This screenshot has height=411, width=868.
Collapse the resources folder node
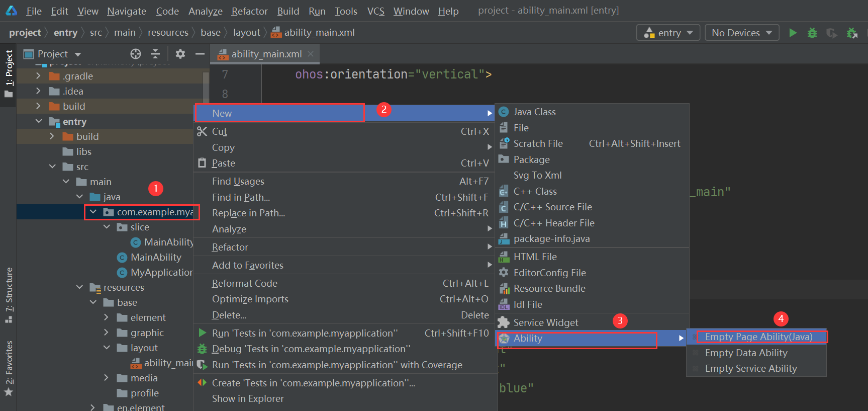click(x=79, y=287)
